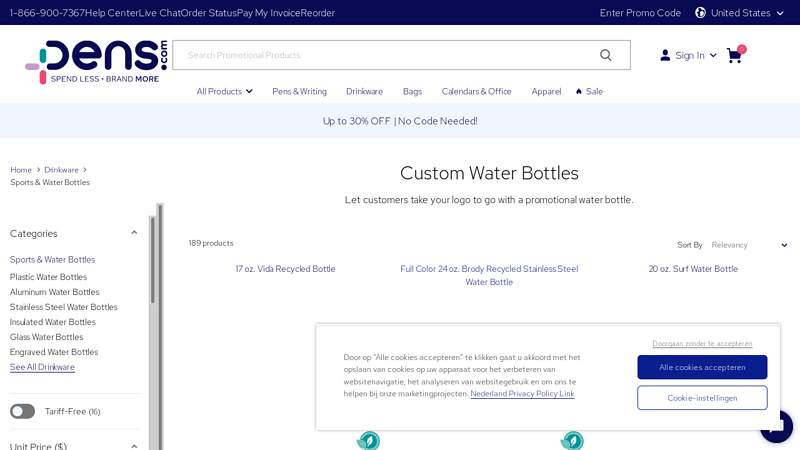Click Enter Promo Code
The height and width of the screenshot is (450, 800).
click(x=640, y=13)
